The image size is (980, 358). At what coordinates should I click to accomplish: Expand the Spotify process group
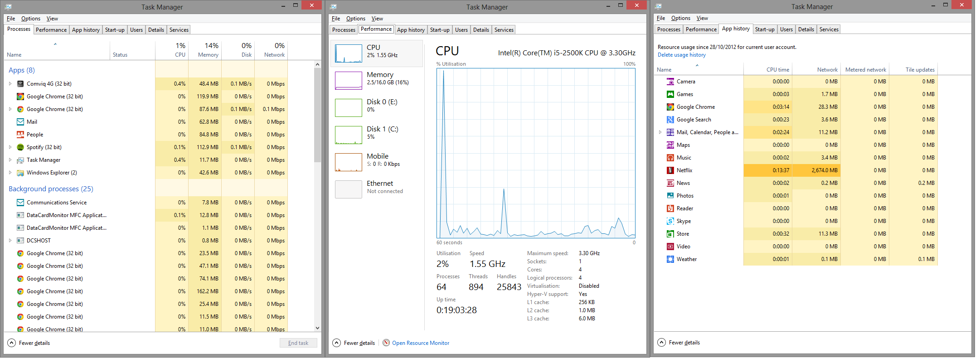(x=10, y=147)
